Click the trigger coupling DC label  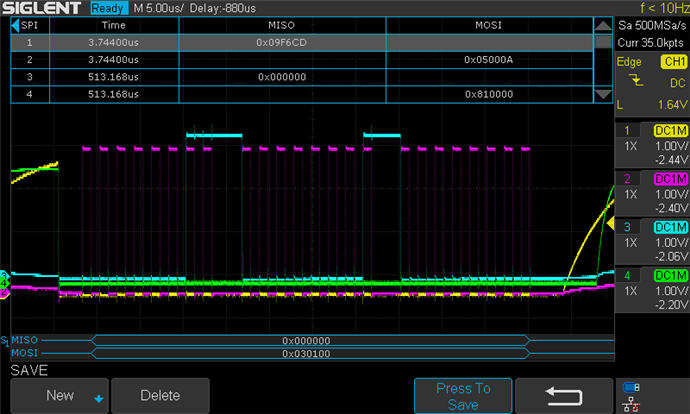(678, 83)
